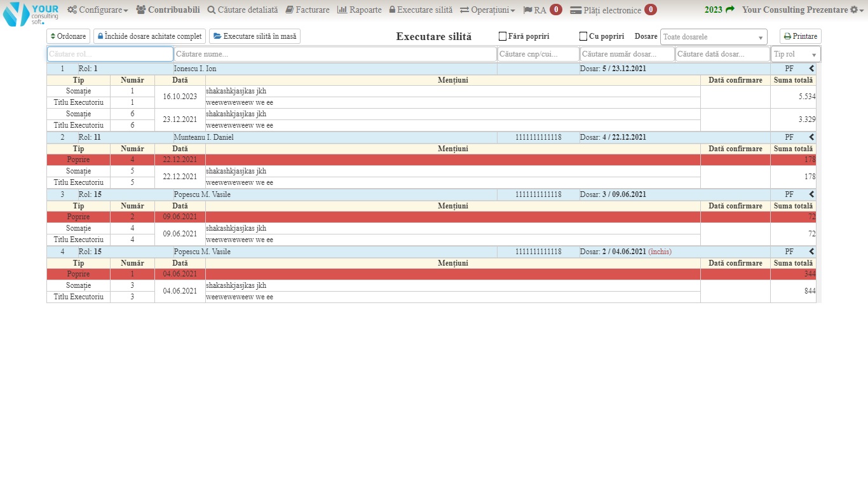Open Plăți electronice card icon
The image size is (868, 488).
pos(576,10)
